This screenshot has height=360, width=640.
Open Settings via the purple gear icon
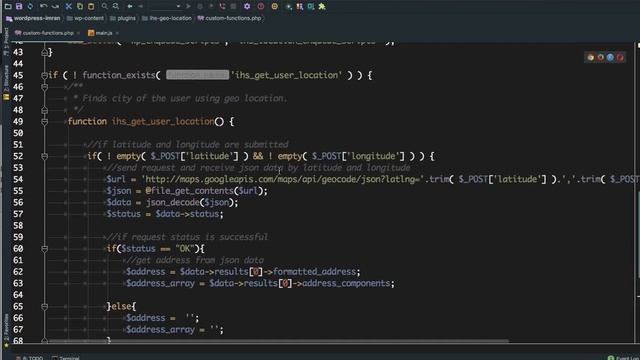click(247, 6)
